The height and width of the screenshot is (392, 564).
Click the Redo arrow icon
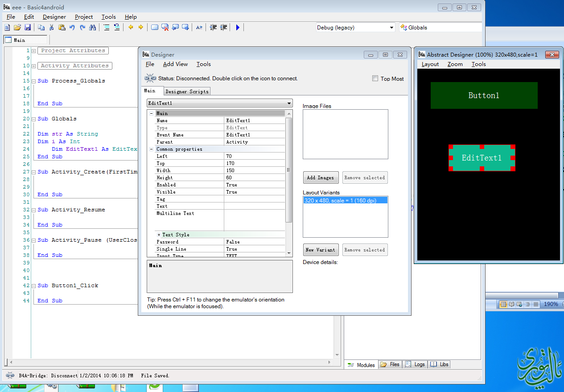[82, 28]
